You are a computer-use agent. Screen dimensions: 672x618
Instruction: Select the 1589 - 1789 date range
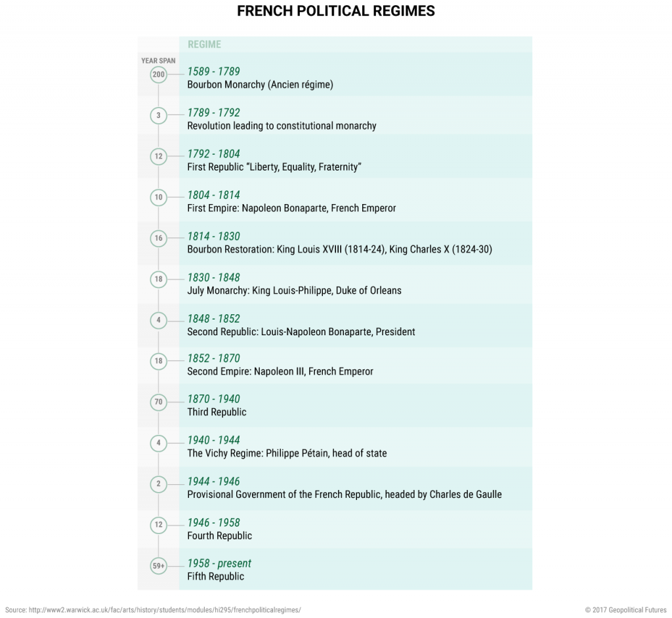214,72
